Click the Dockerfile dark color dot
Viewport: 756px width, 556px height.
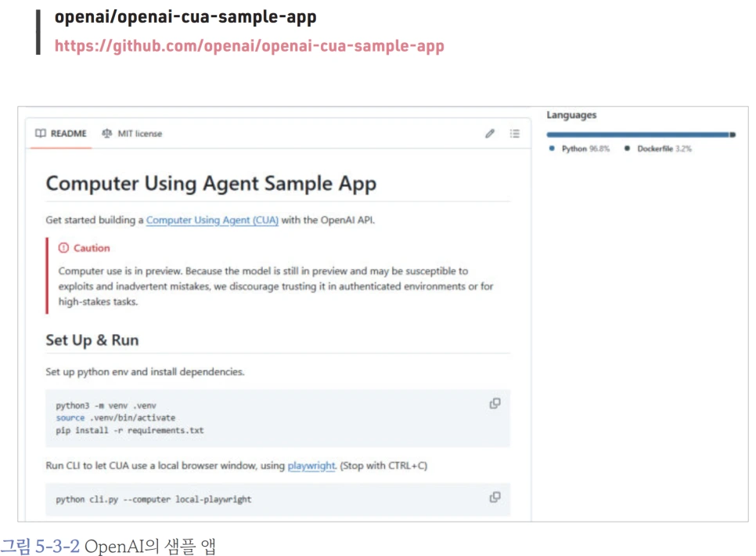[x=627, y=149]
